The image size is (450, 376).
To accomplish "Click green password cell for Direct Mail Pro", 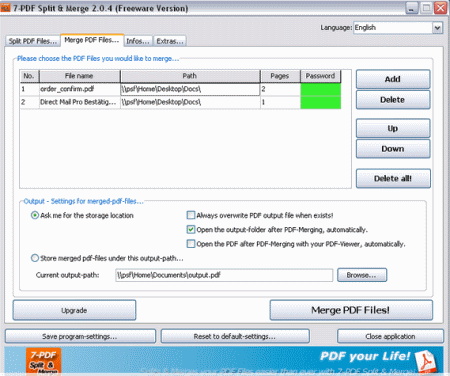I will click(x=321, y=102).
